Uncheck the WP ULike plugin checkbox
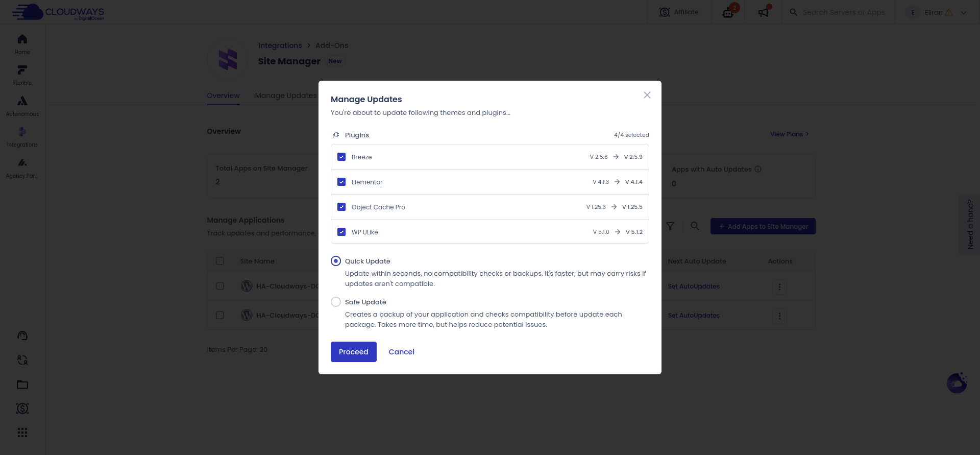This screenshot has width=980, height=455. pos(341,232)
